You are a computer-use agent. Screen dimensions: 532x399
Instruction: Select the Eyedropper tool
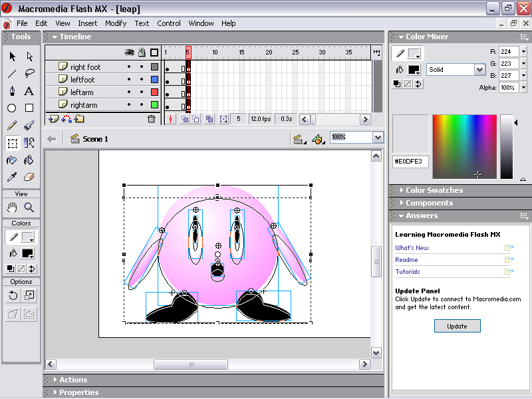12,178
